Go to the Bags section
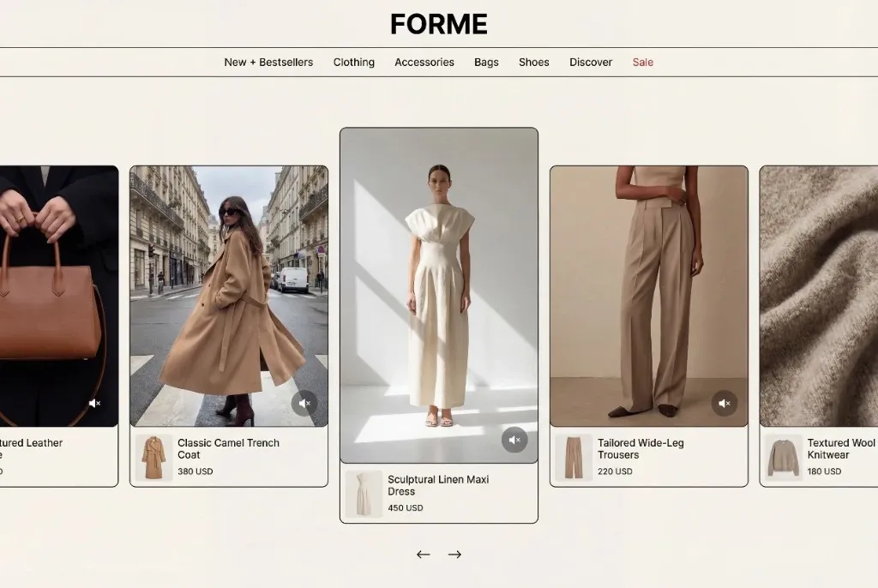Image resolution: width=878 pixels, height=588 pixels. tap(486, 63)
